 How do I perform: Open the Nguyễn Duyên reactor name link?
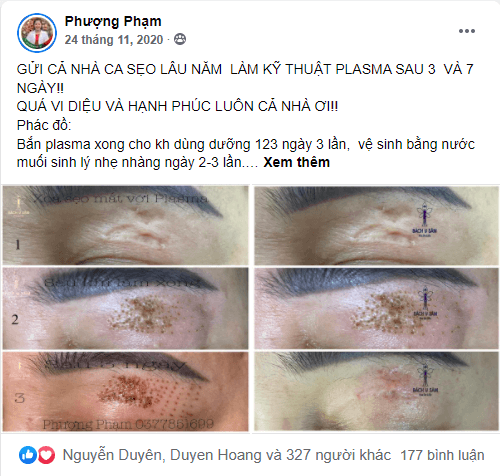point(112,455)
